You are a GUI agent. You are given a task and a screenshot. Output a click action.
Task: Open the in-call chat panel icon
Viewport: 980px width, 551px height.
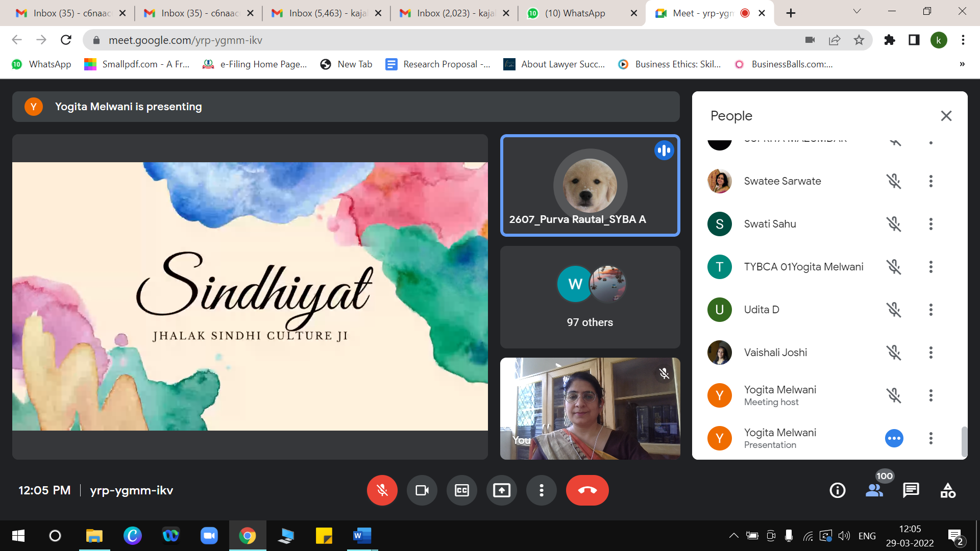pyautogui.click(x=911, y=490)
